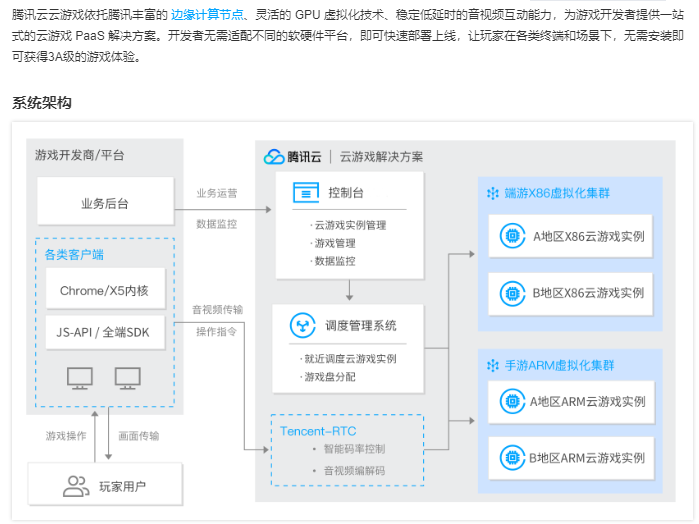Click the 控制台 console window icon
This screenshot has width=699, height=524.
(306, 192)
